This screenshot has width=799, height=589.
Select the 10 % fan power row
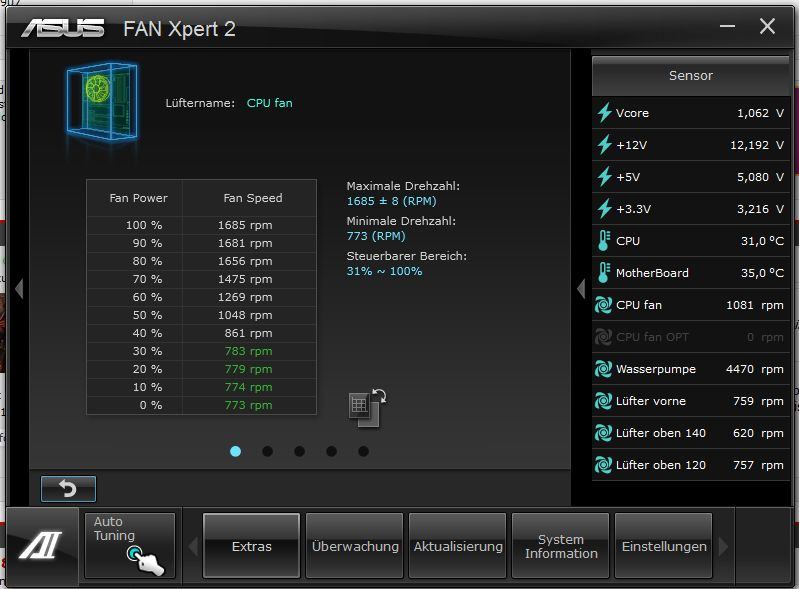point(201,387)
